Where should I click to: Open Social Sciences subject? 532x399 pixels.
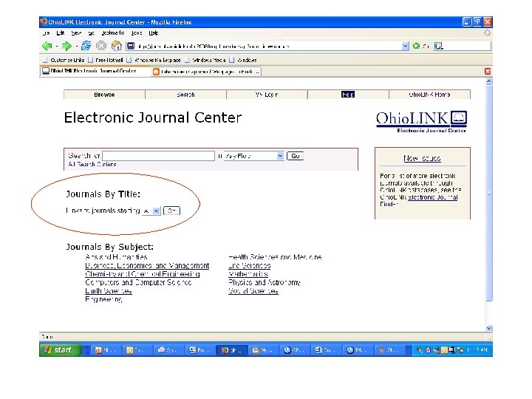coord(253,291)
